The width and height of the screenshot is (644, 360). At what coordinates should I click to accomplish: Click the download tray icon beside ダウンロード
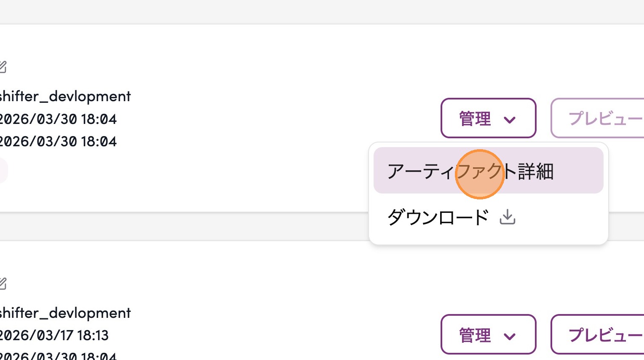tap(508, 217)
